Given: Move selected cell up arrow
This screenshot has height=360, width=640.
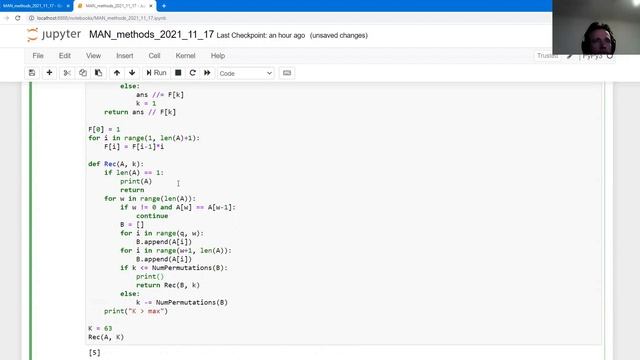Looking at the screenshot, I should click(x=117, y=73).
